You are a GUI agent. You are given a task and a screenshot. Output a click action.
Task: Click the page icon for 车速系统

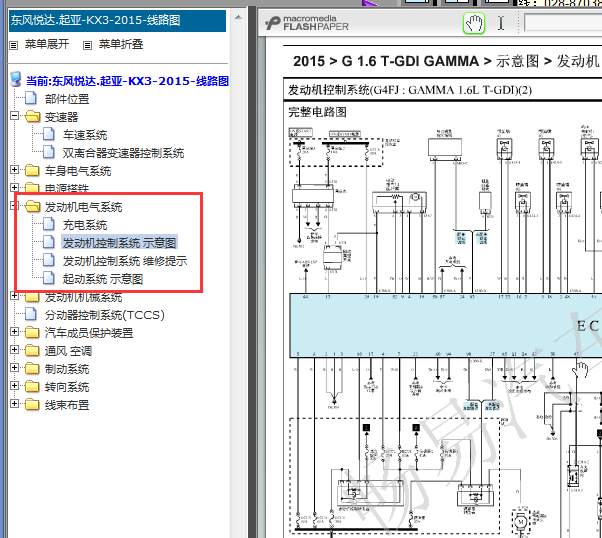(49, 134)
